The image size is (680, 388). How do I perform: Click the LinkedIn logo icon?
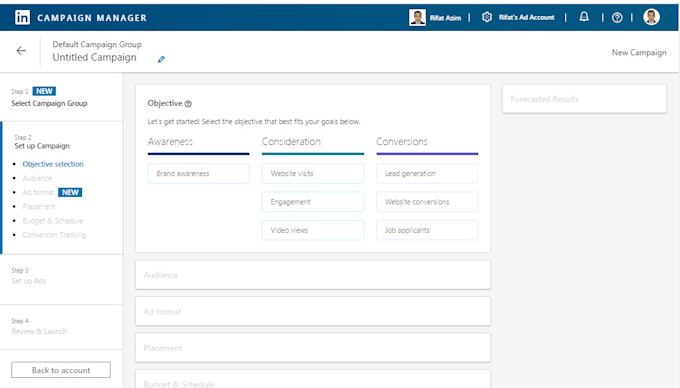coord(23,17)
